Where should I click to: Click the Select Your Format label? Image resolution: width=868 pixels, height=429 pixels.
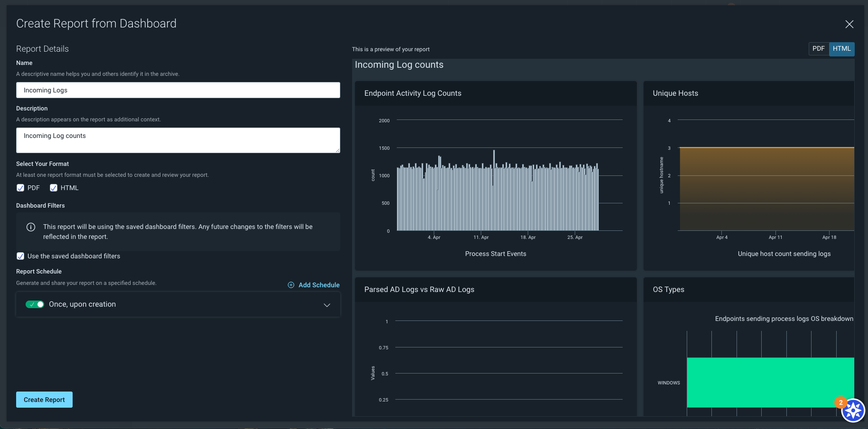point(42,164)
